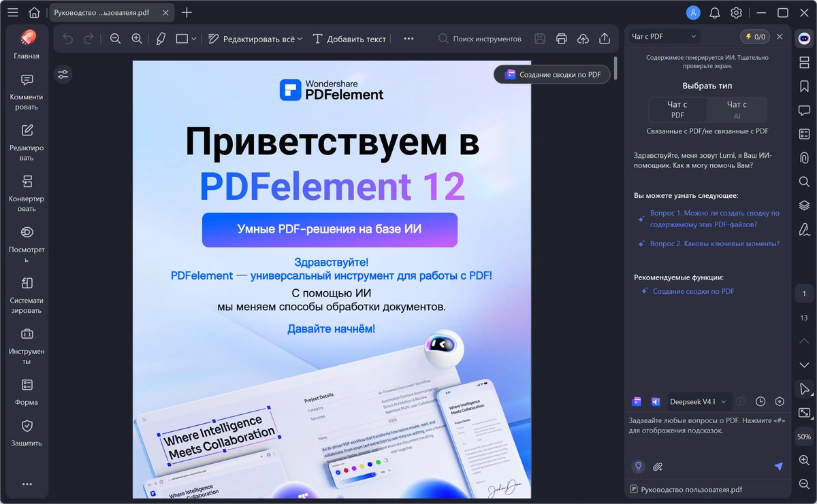Screen dimensions: 817x504
Task: Open the user account avatar
Action: pos(693,12)
